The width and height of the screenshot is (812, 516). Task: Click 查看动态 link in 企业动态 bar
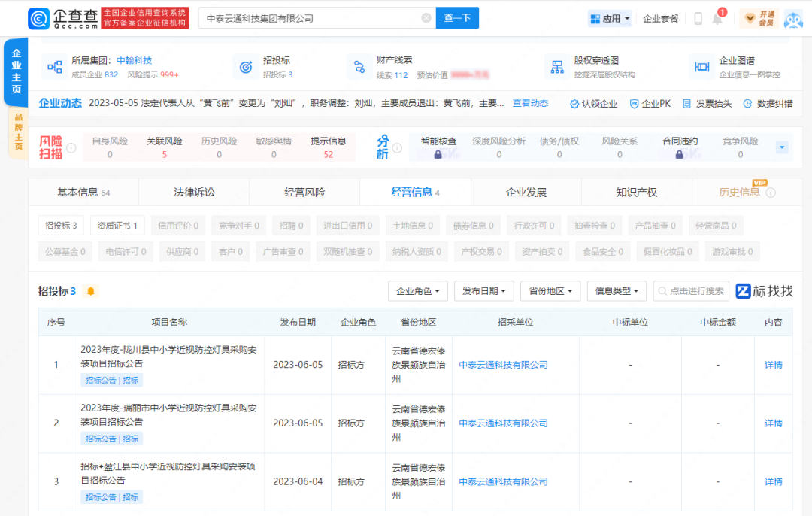click(530, 104)
